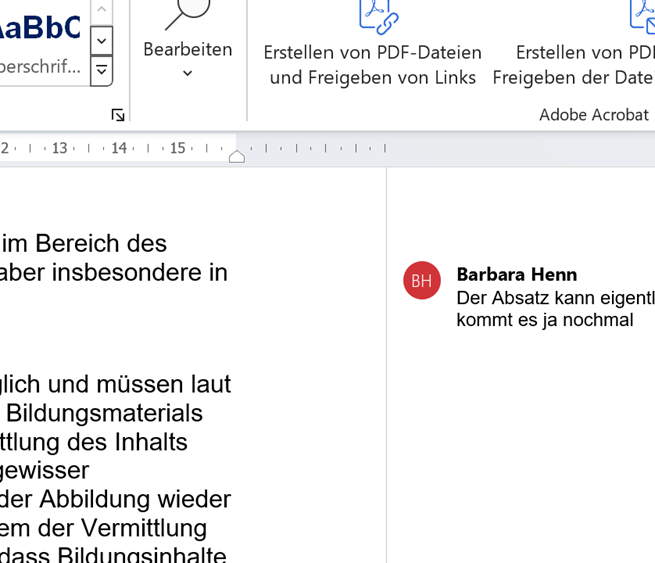This screenshot has height=563, width=655.
Task: Click the ruler at mark 15
Action: [177, 148]
